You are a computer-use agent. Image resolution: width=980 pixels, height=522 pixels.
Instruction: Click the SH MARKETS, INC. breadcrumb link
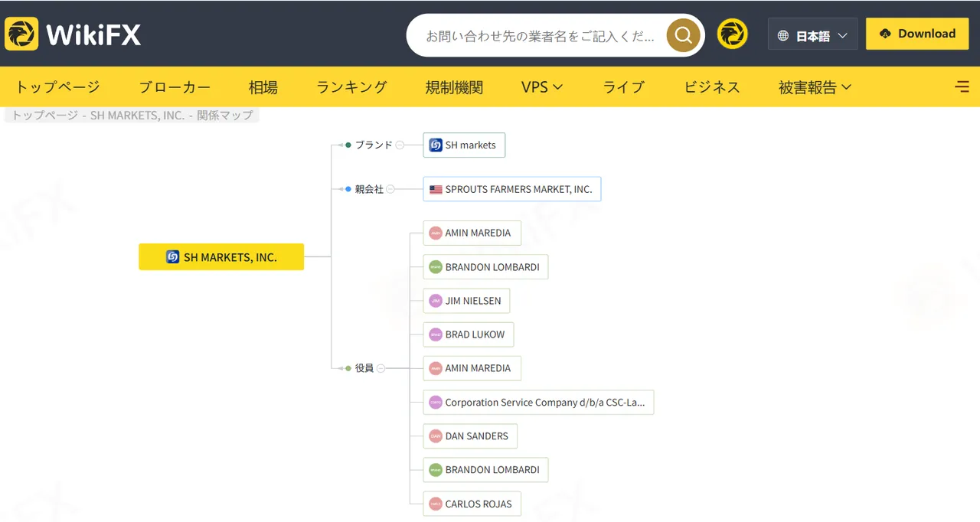pyautogui.click(x=137, y=116)
